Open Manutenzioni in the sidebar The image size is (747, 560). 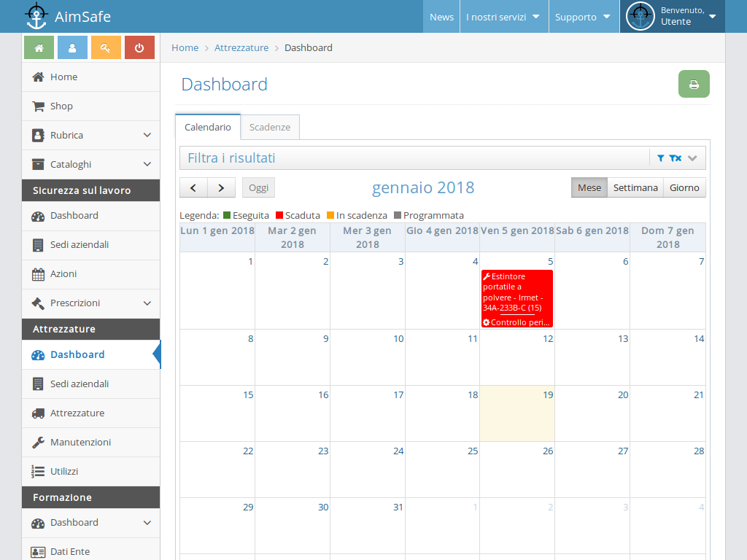point(91,443)
